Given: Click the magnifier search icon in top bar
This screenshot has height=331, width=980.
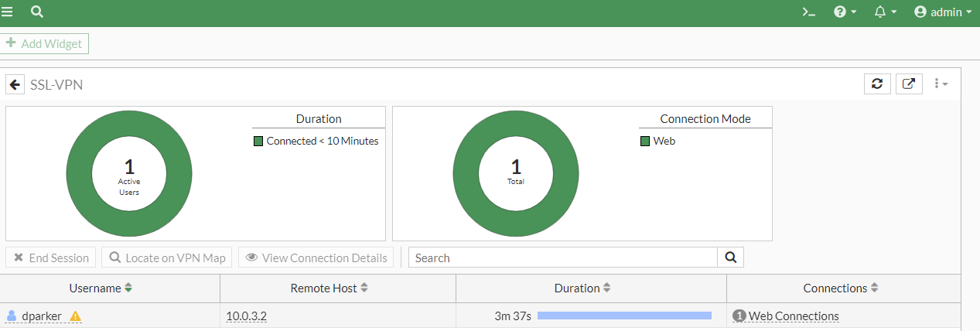Looking at the screenshot, I should click(x=37, y=12).
